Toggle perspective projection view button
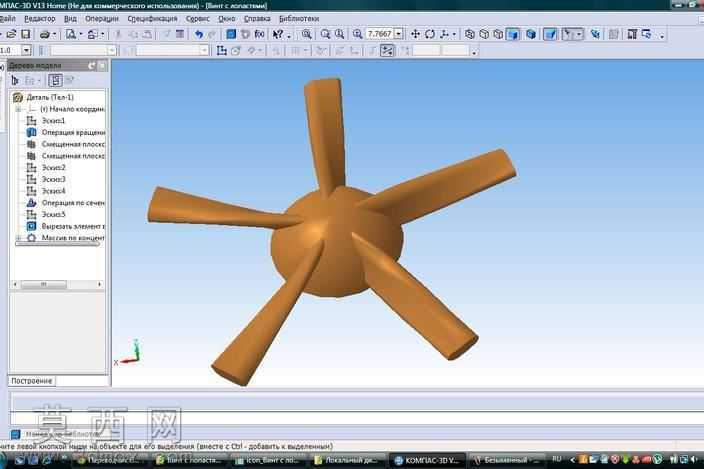The image size is (704, 469). [x=550, y=34]
